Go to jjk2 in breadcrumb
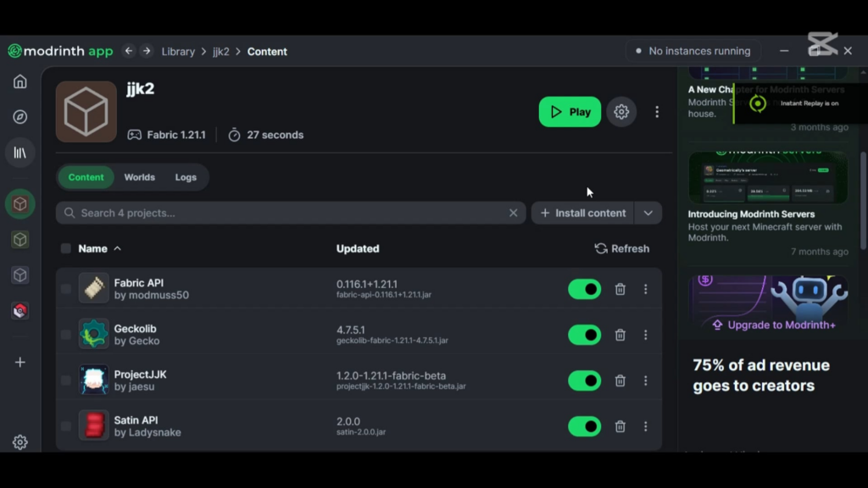 [x=221, y=52]
